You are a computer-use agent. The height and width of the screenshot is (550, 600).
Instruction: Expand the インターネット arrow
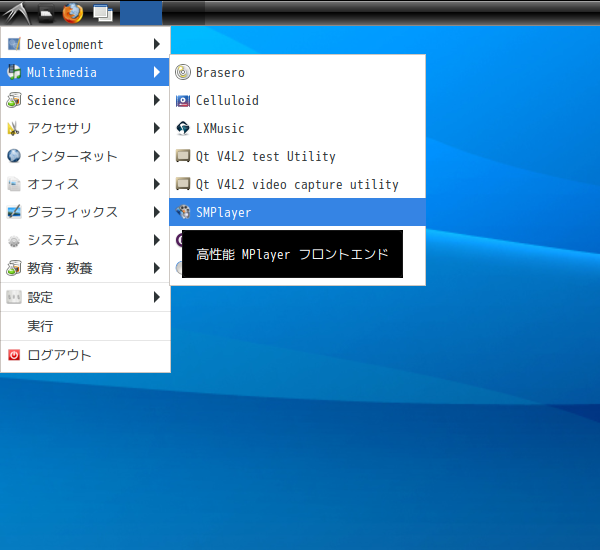pyautogui.click(x=157, y=156)
